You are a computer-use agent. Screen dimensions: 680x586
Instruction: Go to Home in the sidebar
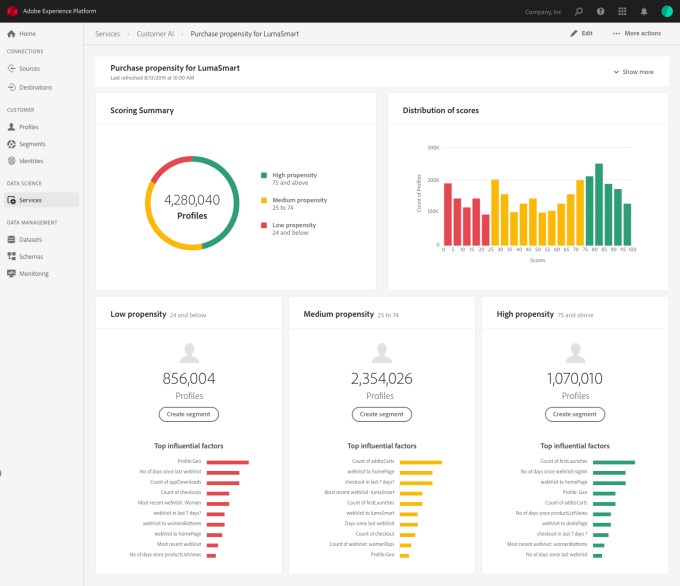[27, 34]
